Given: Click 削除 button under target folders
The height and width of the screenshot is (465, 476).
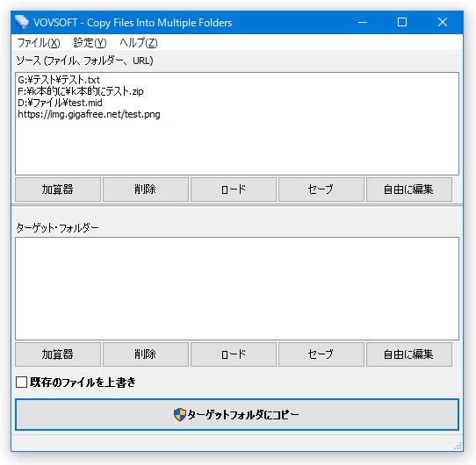Looking at the screenshot, I should 146,354.
